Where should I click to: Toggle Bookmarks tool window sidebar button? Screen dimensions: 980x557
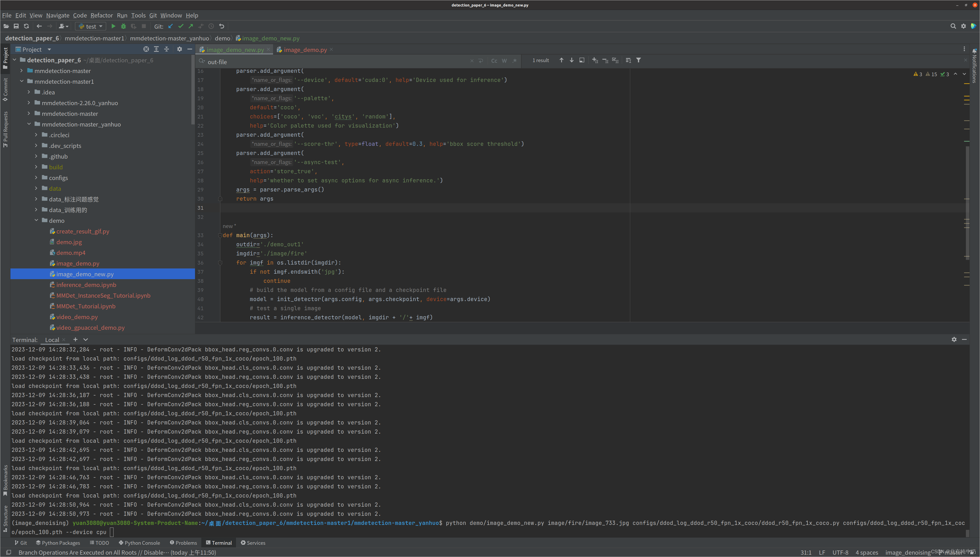5,481
